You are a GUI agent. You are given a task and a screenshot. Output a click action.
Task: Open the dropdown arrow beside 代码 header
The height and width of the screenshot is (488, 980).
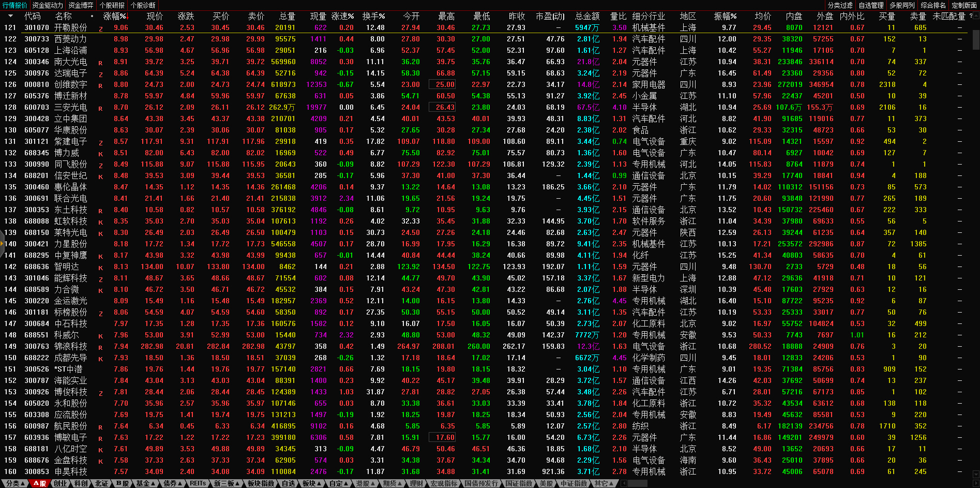tap(10, 17)
